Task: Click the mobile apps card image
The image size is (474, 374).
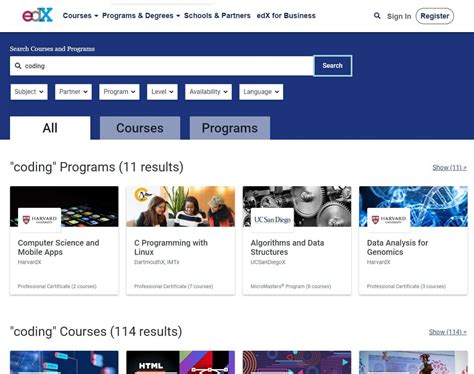Action: click(64, 206)
